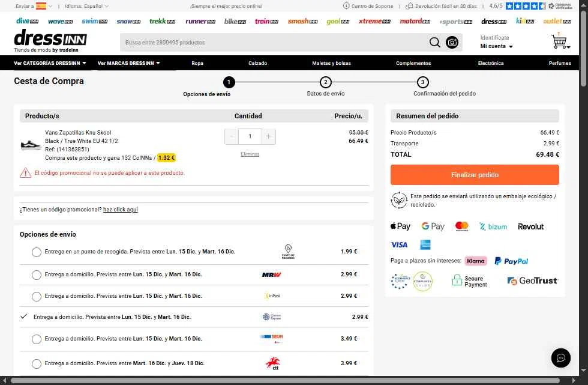Select SEUR delivery for 3.49 €
The width and height of the screenshot is (588, 385).
pos(37,339)
